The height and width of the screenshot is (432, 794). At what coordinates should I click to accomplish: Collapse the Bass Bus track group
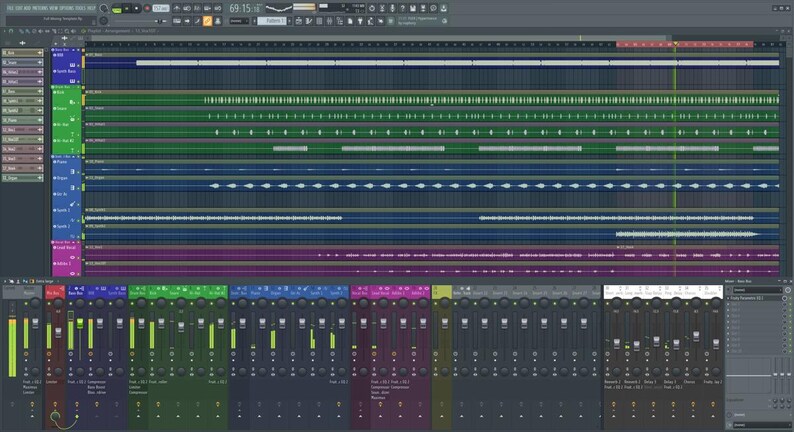click(73, 50)
